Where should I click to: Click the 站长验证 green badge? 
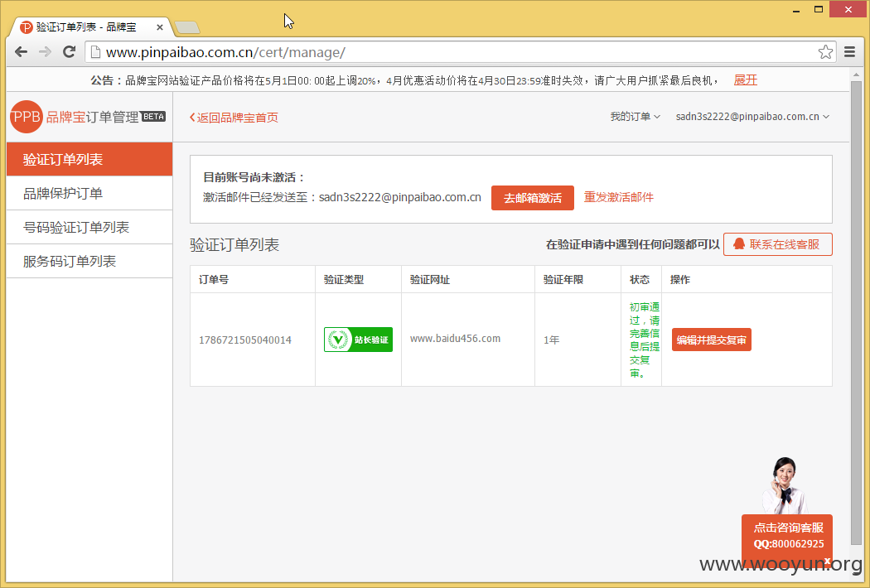coord(358,340)
